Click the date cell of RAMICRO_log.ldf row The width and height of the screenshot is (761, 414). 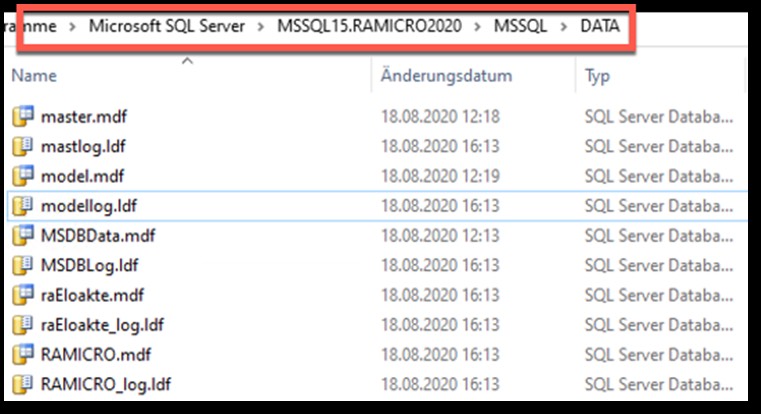pyautogui.click(x=440, y=384)
